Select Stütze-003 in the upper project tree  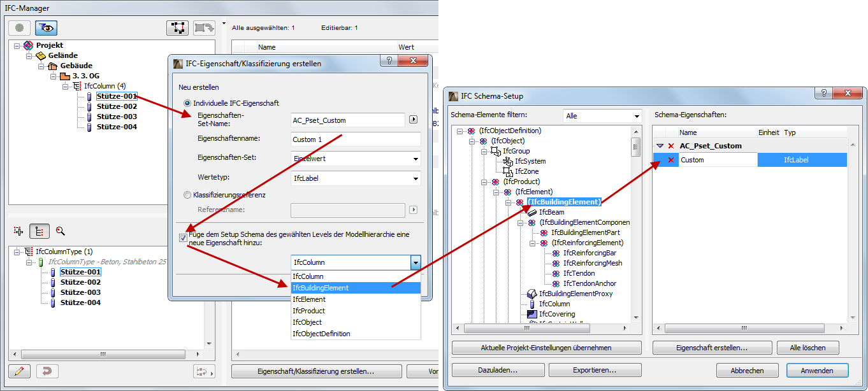(x=117, y=117)
